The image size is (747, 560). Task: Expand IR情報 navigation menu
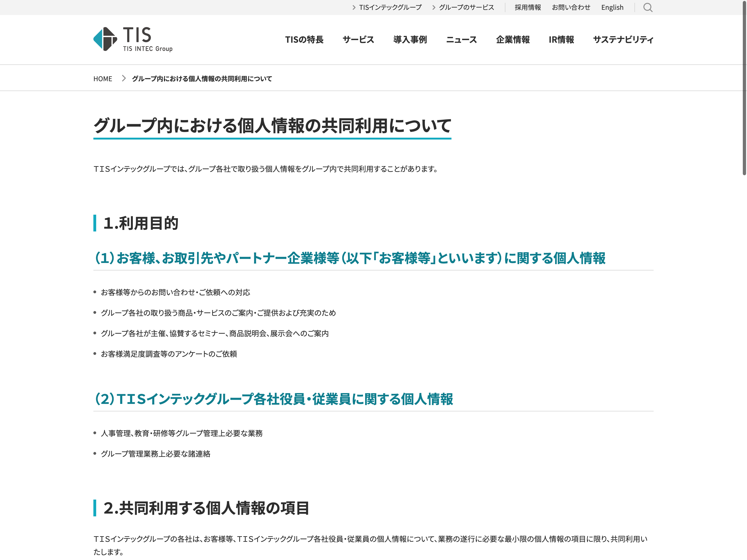point(561,39)
